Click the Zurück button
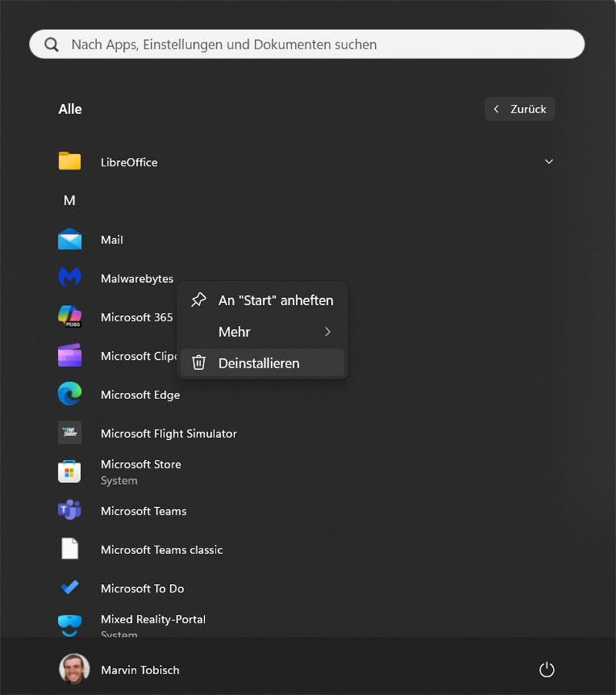616x695 pixels. tap(520, 109)
